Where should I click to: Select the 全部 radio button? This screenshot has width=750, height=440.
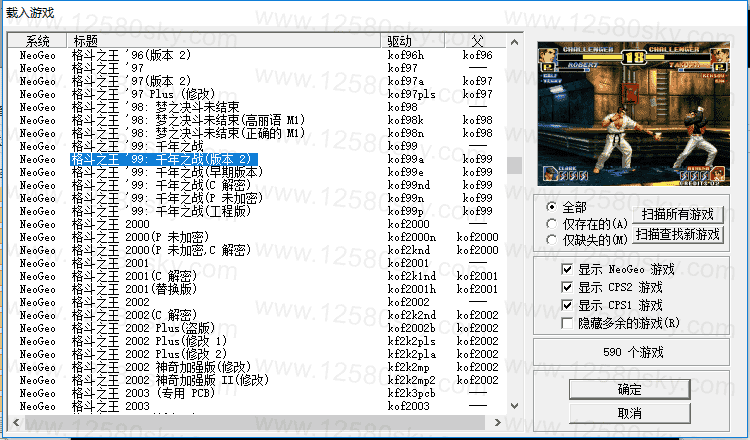pos(551,207)
